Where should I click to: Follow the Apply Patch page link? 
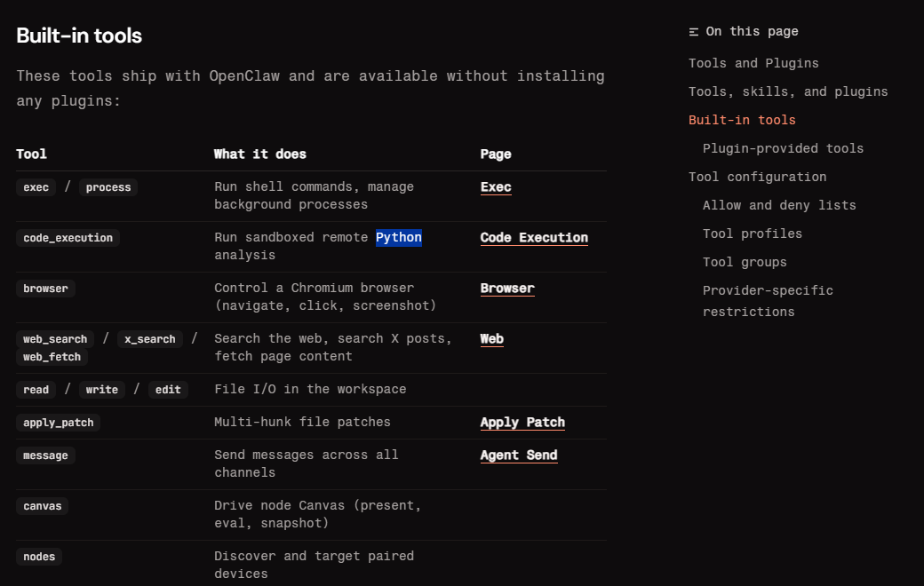[x=522, y=423]
